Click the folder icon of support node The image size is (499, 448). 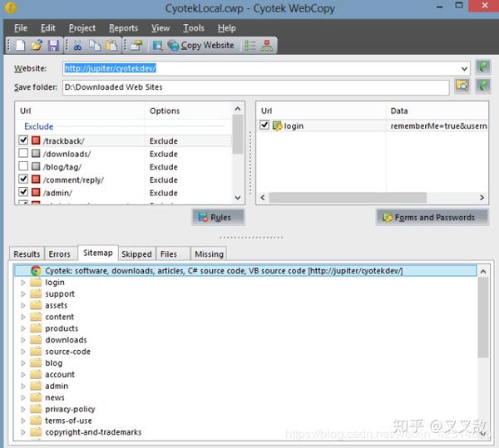pos(36,293)
